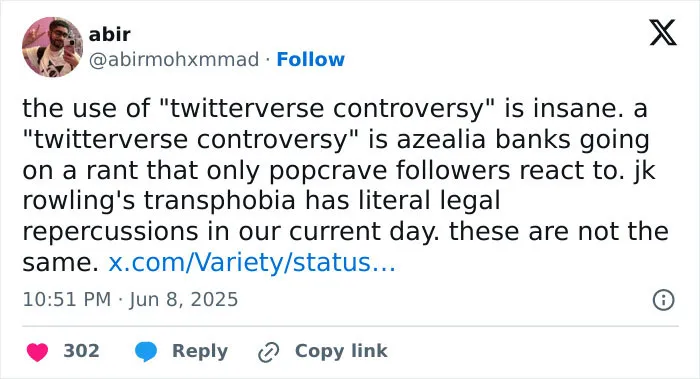
Task: Open the circled info icon
Action: click(663, 300)
